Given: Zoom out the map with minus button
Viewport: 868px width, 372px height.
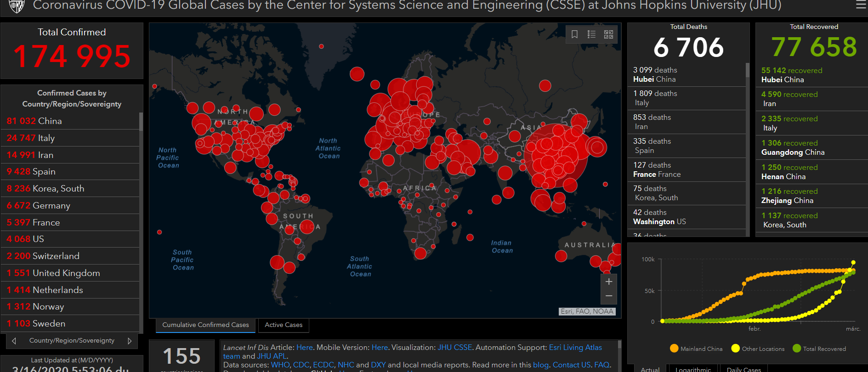Looking at the screenshot, I should (x=609, y=296).
